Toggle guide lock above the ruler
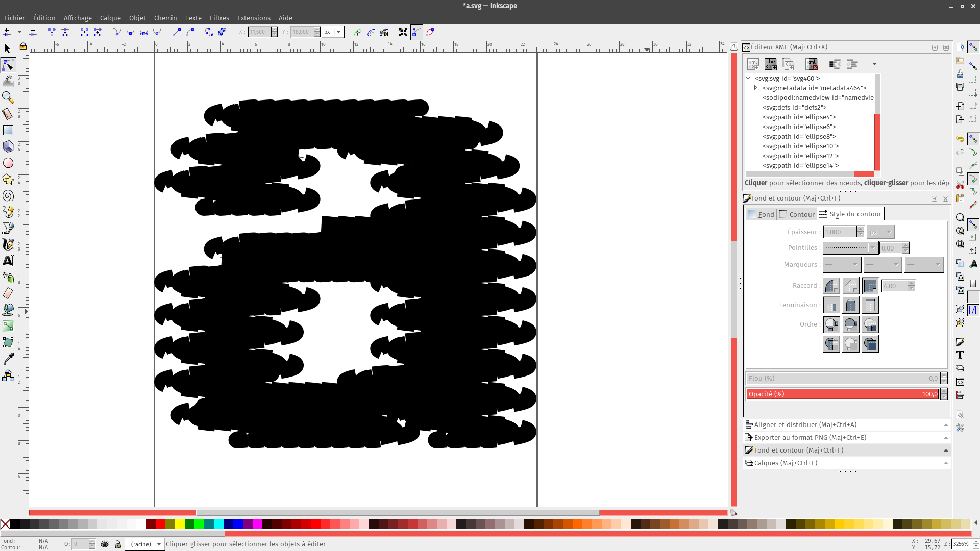This screenshot has width=980, height=551. pos(23,47)
